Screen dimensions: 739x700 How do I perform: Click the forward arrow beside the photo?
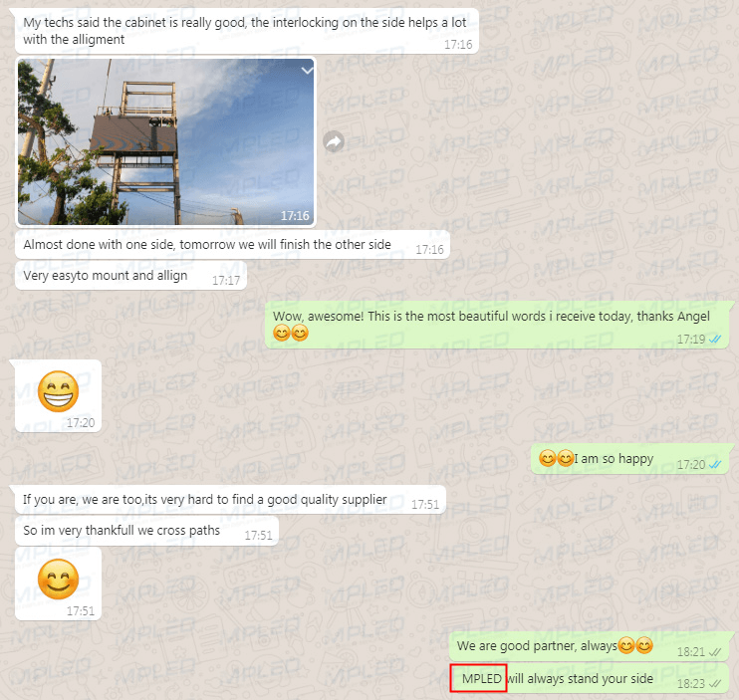pyautogui.click(x=334, y=141)
